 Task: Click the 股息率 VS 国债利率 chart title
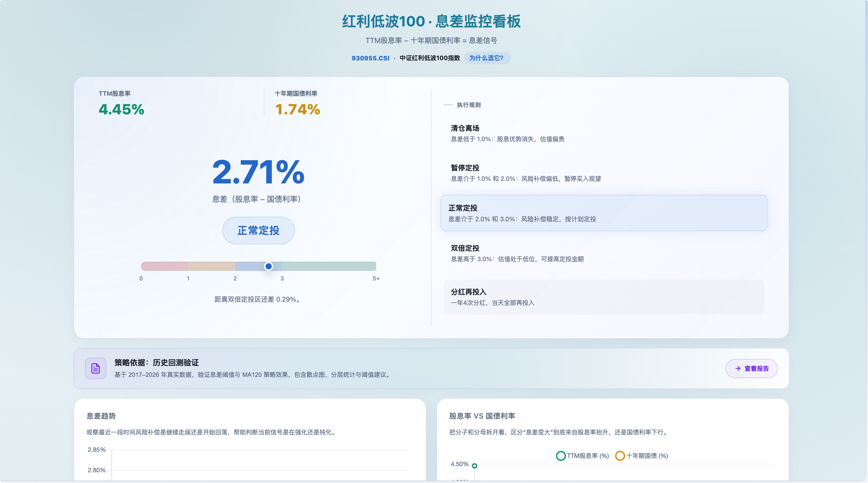(482, 416)
